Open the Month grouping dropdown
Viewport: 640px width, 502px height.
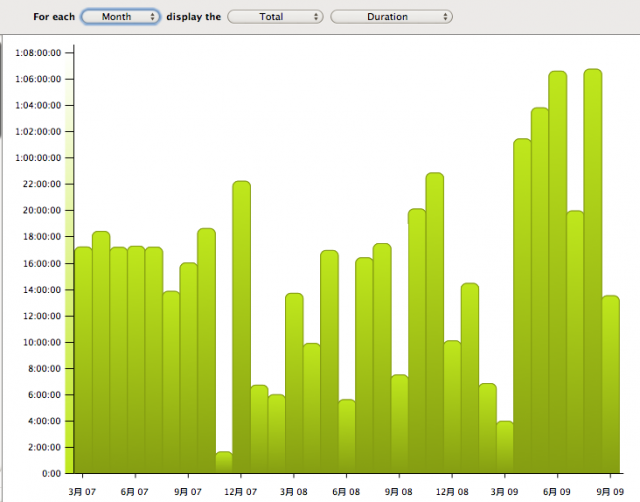click(120, 17)
